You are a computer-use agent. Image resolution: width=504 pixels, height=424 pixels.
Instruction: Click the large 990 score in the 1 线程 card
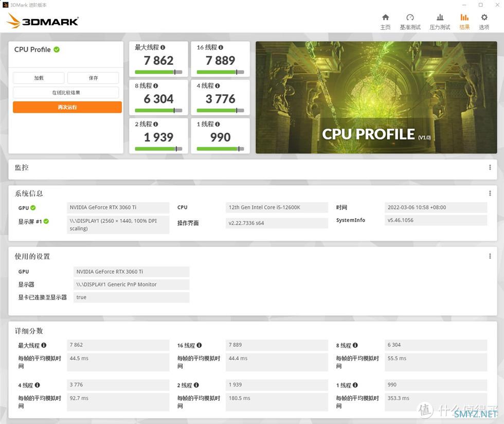point(221,137)
